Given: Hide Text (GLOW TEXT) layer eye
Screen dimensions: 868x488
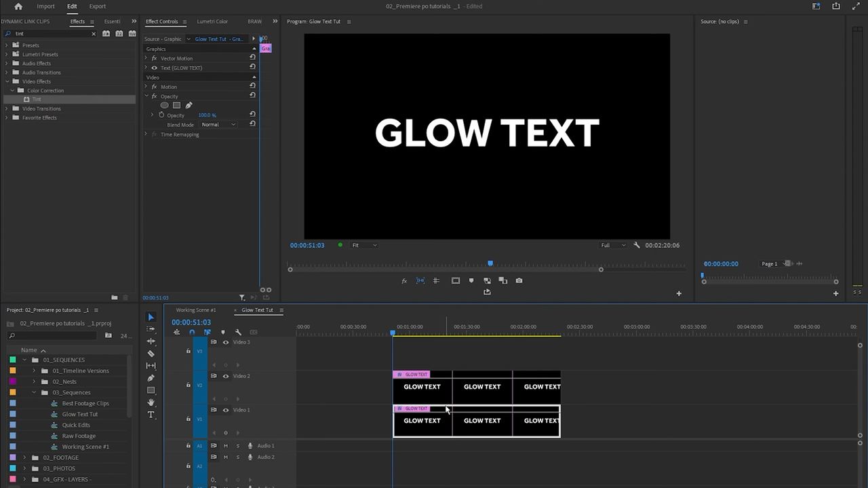Looking at the screenshot, I should click(154, 68).
